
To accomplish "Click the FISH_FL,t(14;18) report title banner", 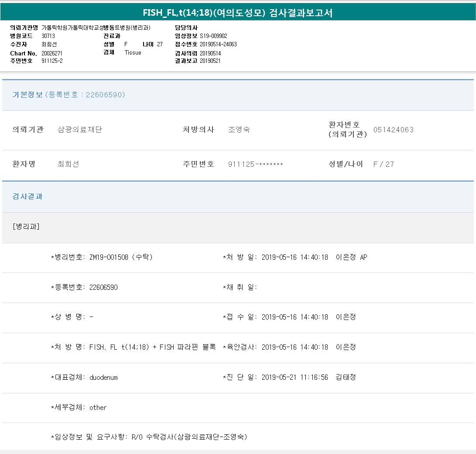I will coord(238,13).
